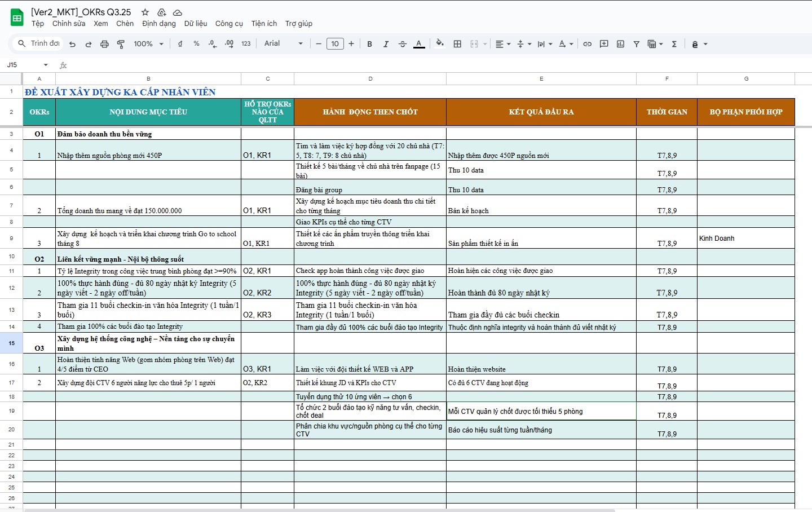The image size is (812, 512).
Task: Open the fill color picker
Action: click(x=440, y=44)
